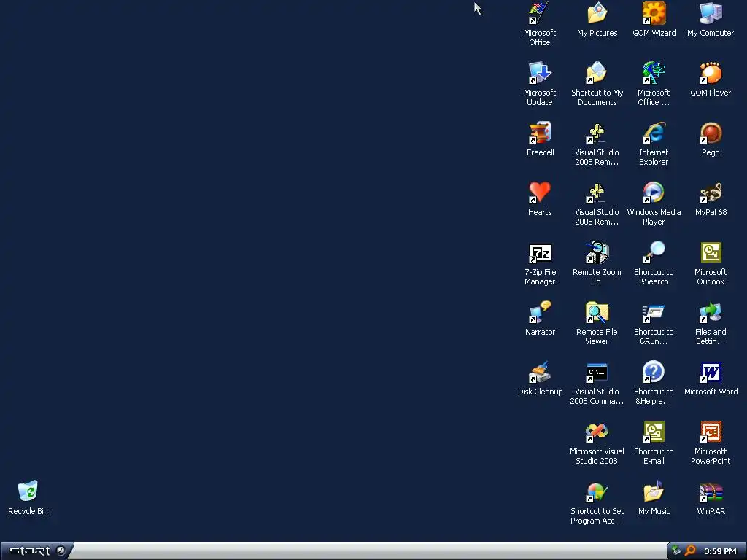This screenshot has width=747, height=560.
Task: Select Files and Settings transfer icon
Action: point(711,312)
